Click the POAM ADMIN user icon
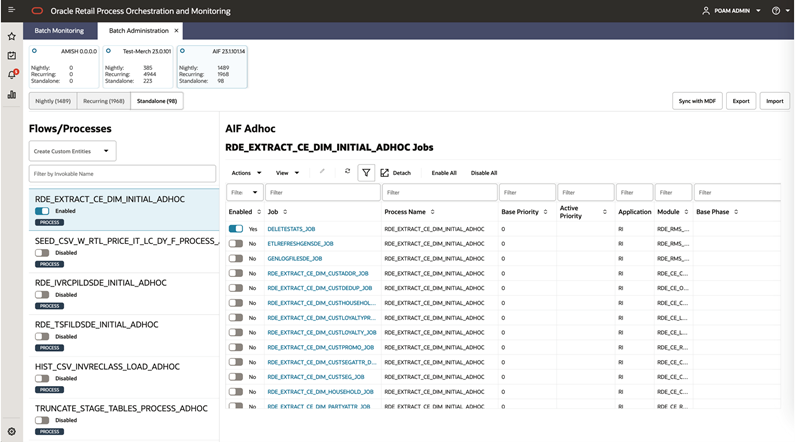Screen dimensions: 795x442 [706, 11]
